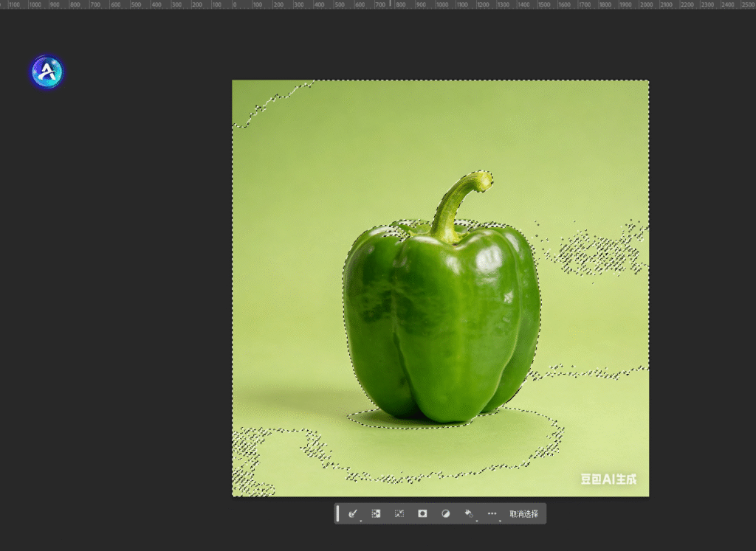The image size is (756, 551).
Task: Click the task bar drag handle
Action: [338, 513]
